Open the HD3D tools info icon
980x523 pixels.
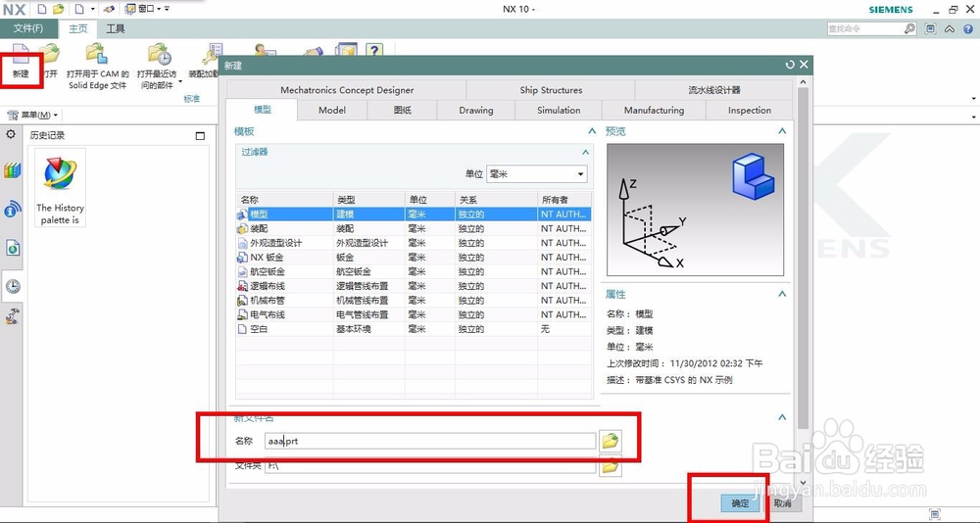pyautogui.click(x=12, y=209)
